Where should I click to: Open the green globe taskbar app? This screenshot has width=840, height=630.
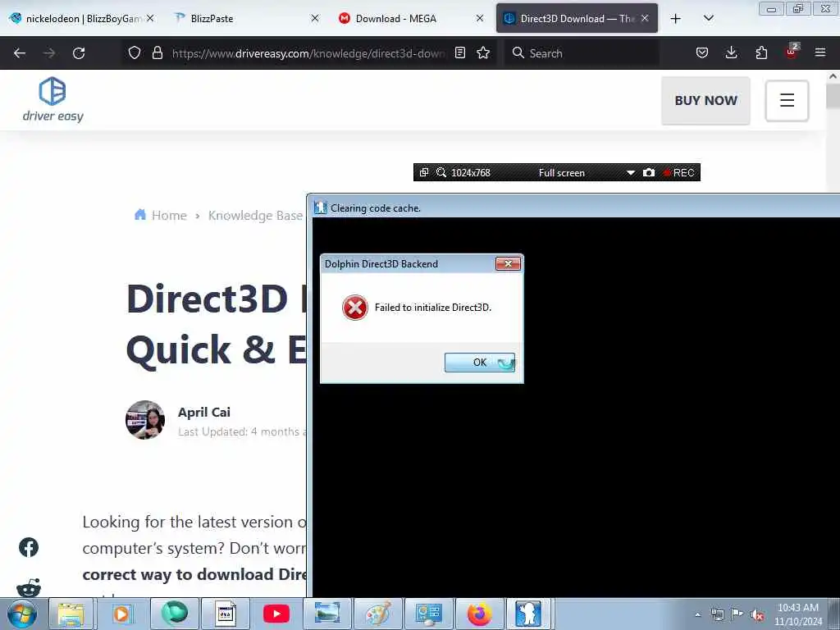(x=174, y=614)
